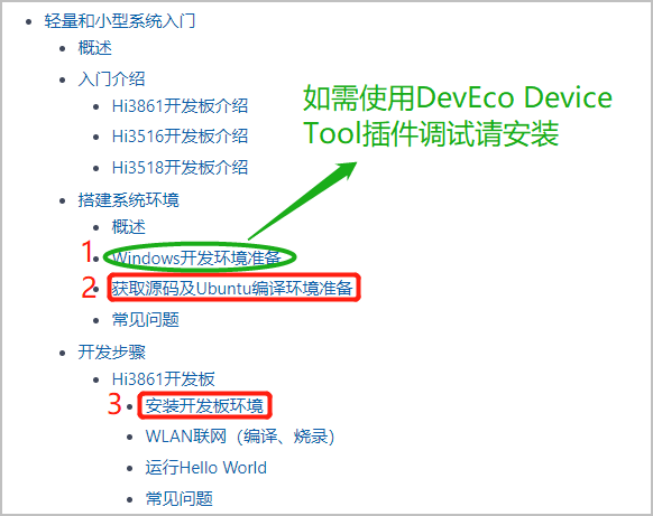The width and height of the screenshot is (654, 517).
Task: Open Hi3518开发板介绍 link
Action: coord(180,168)
